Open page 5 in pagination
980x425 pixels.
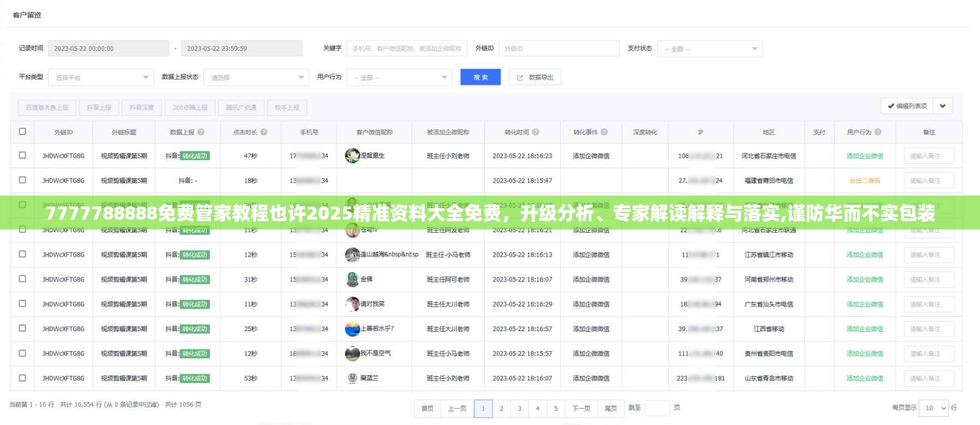click(x=556, y=408)
